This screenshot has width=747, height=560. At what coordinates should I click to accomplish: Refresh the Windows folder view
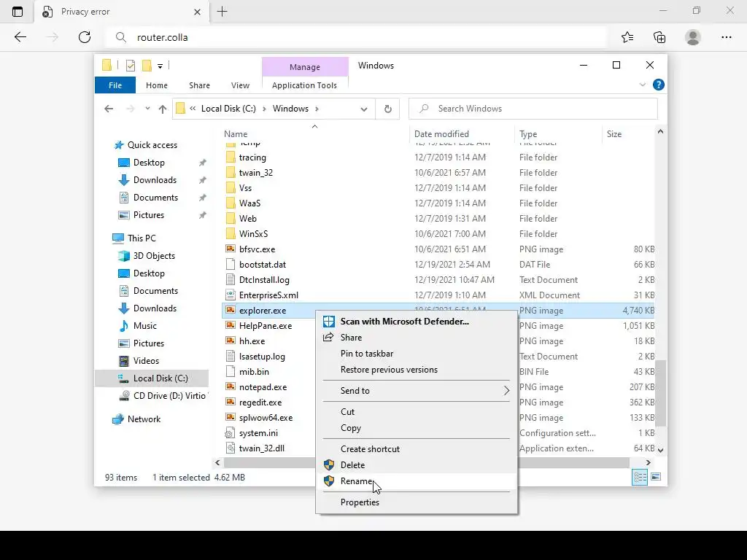[x=388, y=109]
